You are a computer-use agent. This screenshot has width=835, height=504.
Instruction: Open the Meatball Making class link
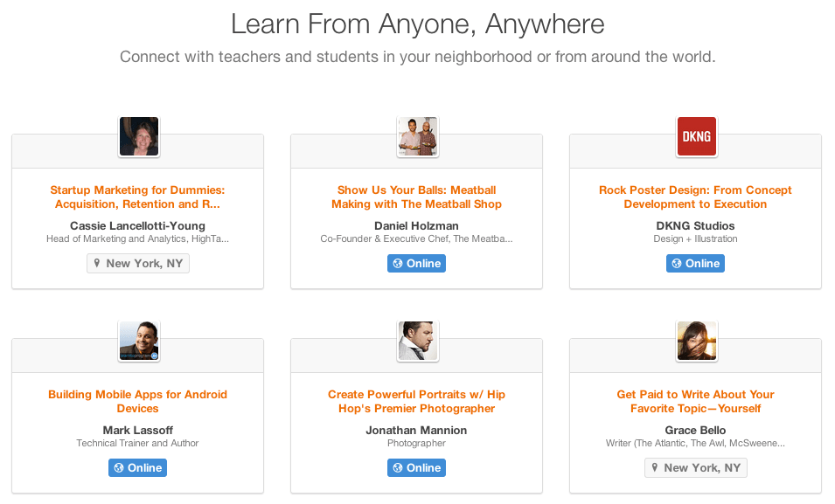tap(416, 197)
